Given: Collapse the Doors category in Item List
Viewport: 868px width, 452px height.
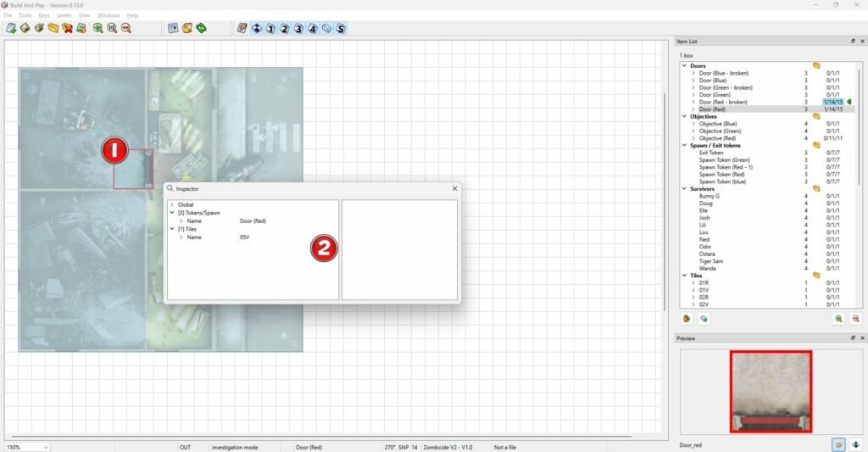Looking at the screenshot, I should [684, 66].
